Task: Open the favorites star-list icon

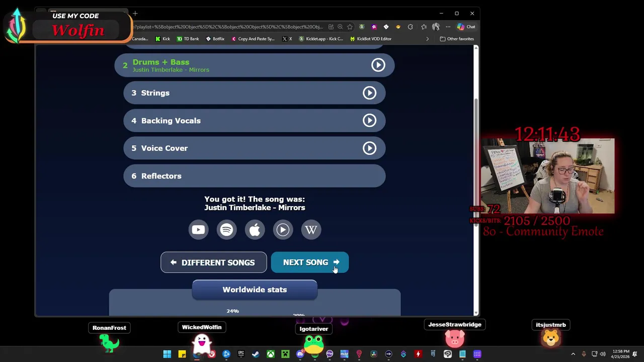Action: (x=424, y=27)
